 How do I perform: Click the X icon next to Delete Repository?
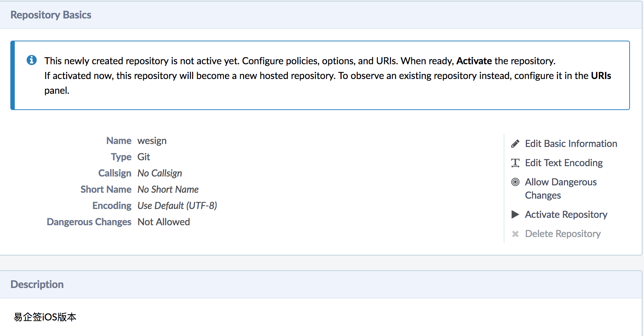pyautogui.click(x=515, y=234)
